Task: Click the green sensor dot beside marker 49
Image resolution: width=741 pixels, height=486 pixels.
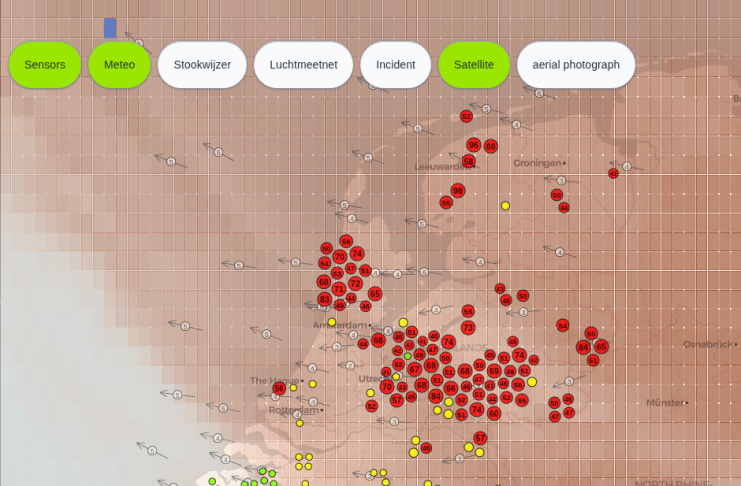Action: [x=408, y=356]
